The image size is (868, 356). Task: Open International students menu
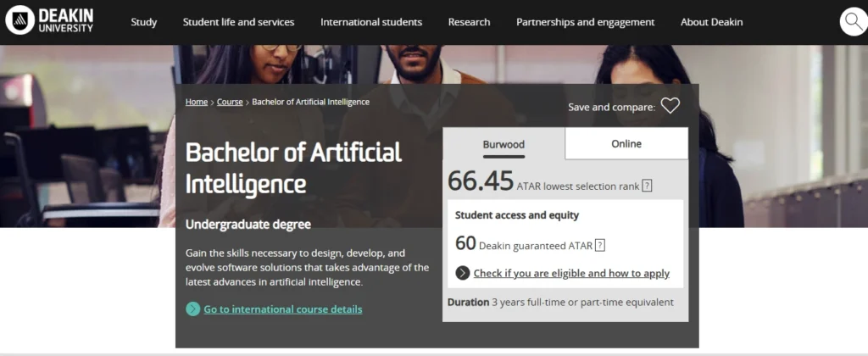(x=371, y=22)
